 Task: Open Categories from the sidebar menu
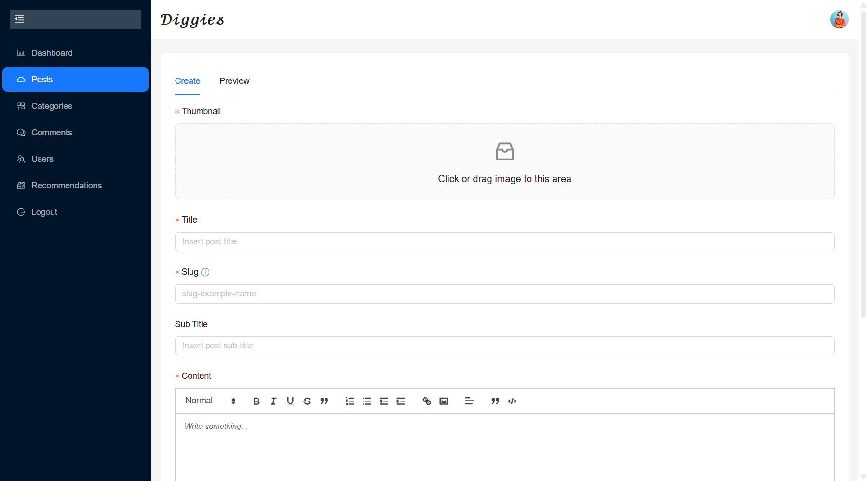tap(52, 106)
